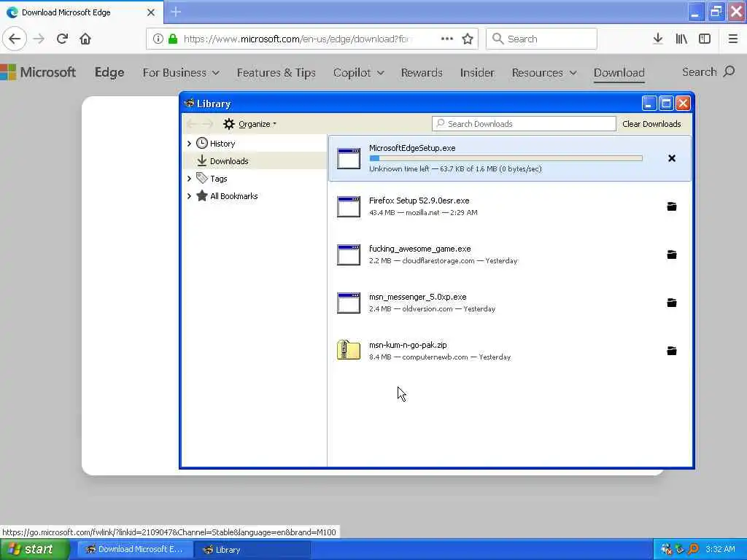Click the zip file icon of msn-kum-n-go-pak
Image resolution: width=747 pixels, height=560 pixels.
pos(348,350)
